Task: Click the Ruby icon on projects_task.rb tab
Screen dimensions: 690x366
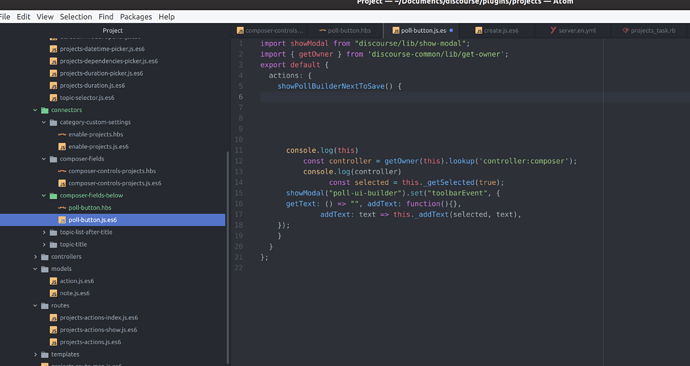Action: [625, 30]
